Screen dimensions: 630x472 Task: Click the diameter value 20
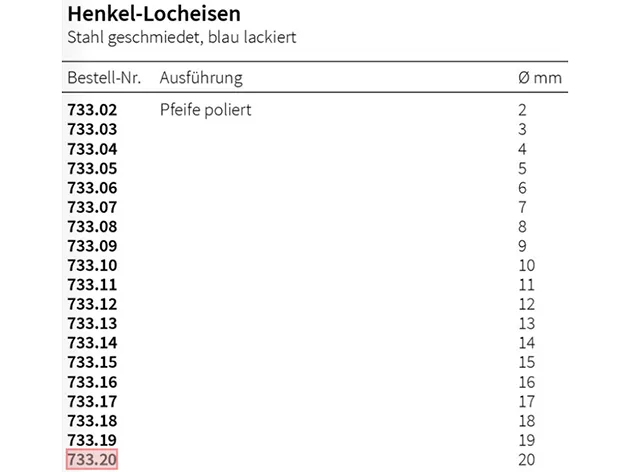pyautogui.click(x=526, y=460)
